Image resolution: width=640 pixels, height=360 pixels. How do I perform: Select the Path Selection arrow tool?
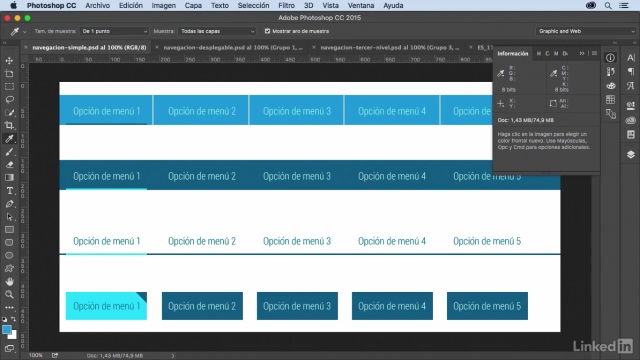[x=9, y=217]
